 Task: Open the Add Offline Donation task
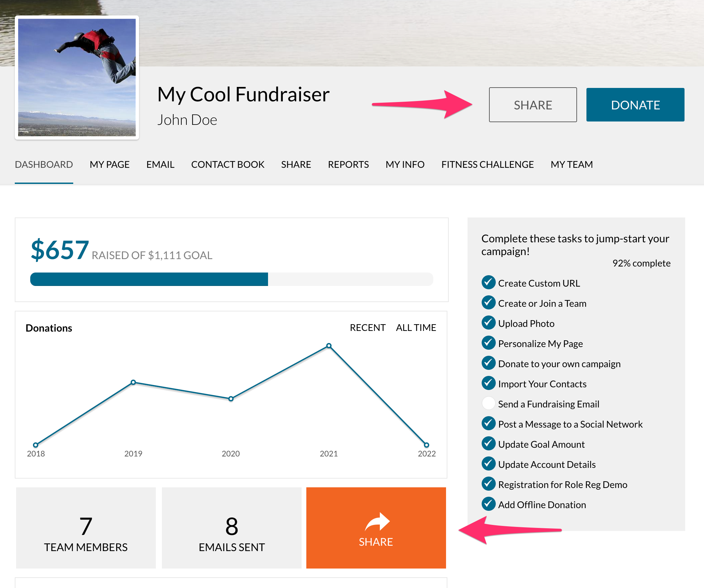click(542, 505)
